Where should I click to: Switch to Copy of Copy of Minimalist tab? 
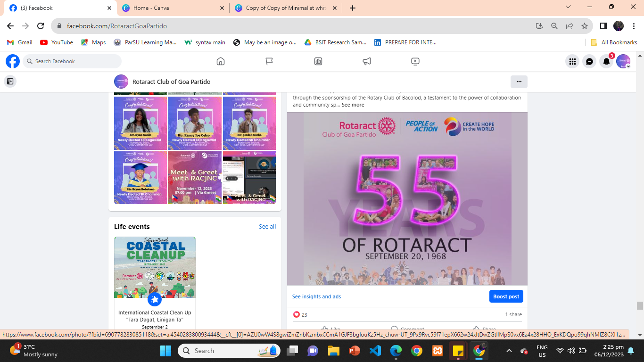tap(286, 8)
